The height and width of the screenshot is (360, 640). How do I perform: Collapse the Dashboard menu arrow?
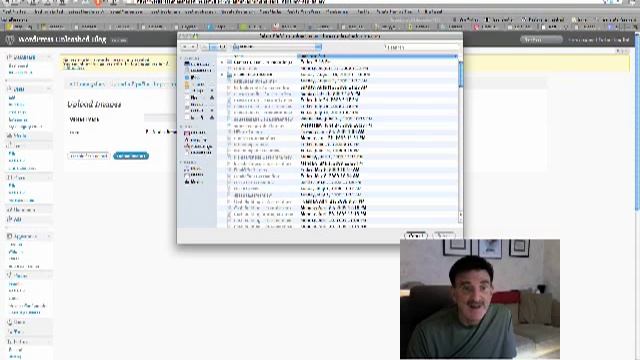[49, 57]
